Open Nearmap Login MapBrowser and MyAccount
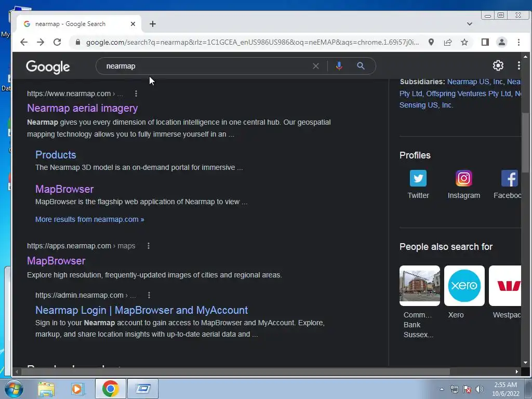 141,310
